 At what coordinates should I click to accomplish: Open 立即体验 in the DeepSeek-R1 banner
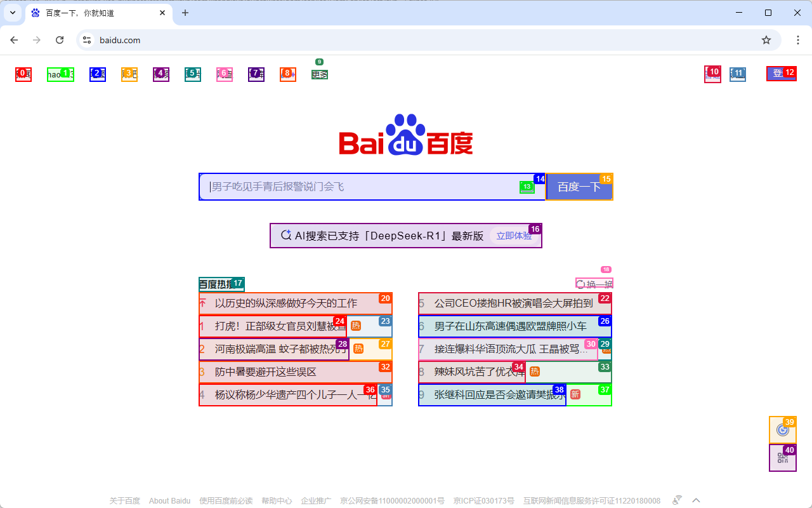point(514,235)
